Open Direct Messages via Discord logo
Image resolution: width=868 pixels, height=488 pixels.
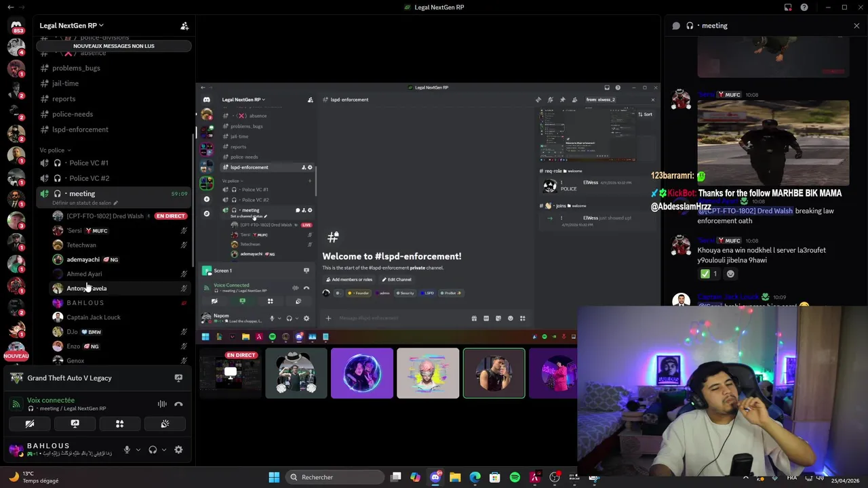[x=16, y=25]
